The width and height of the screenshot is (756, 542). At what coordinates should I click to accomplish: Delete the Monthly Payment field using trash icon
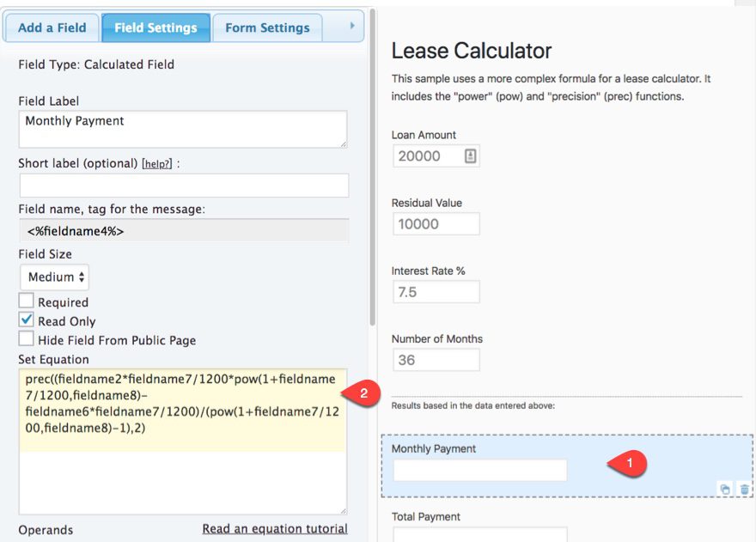(744, 489)
